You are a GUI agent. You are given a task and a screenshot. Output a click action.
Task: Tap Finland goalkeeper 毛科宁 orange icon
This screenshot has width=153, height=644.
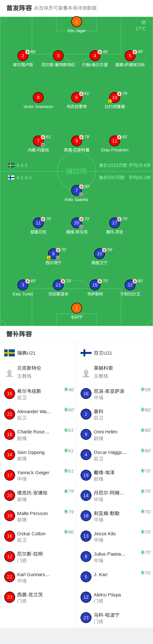click(76, 308)
